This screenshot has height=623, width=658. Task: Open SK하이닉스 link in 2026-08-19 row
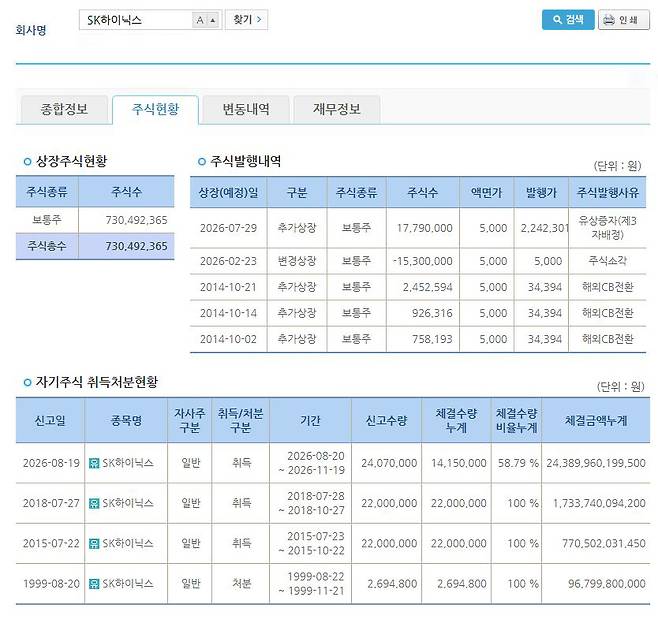128,463
